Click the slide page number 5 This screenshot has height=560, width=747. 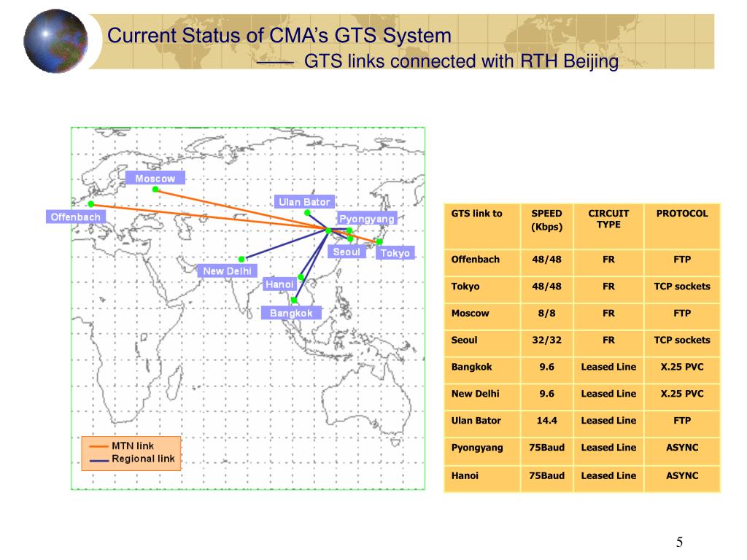pyautogui.click(x=679, y=542)
